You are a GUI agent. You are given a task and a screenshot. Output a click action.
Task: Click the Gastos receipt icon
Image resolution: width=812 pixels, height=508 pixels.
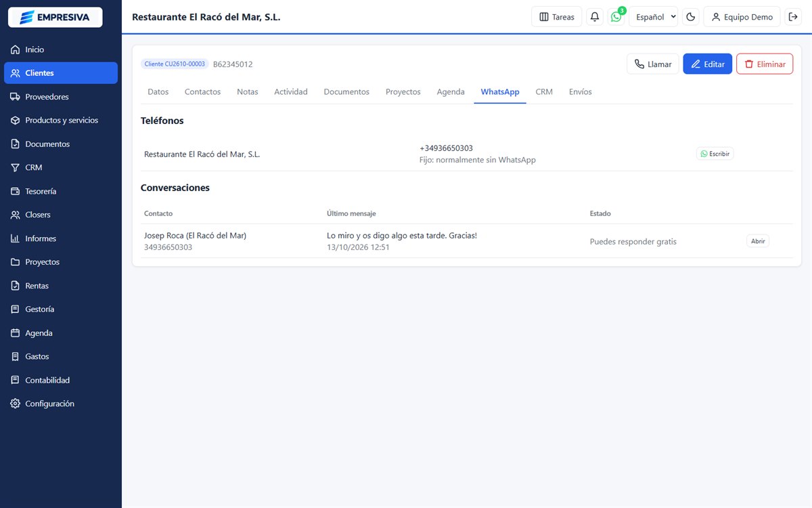(x=15, y=356)
